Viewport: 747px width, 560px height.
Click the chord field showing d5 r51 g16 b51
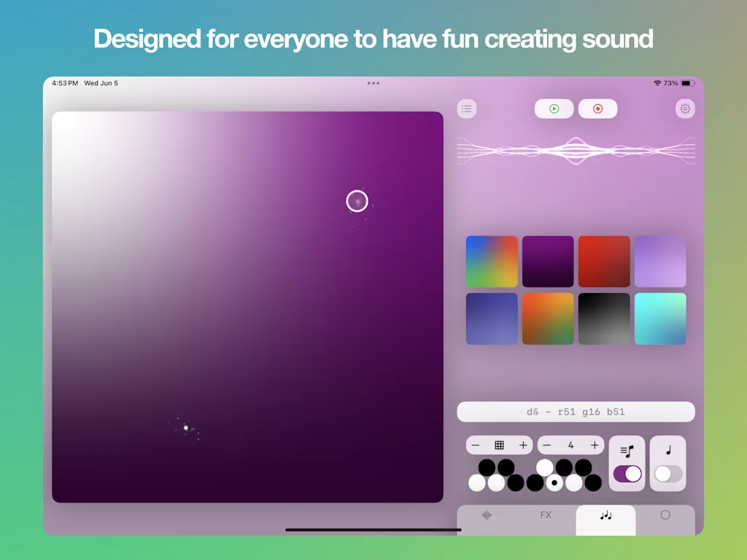576,411
